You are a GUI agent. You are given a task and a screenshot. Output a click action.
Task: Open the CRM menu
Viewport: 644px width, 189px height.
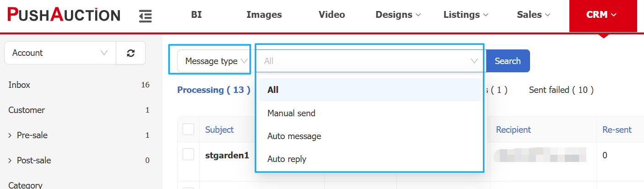point(601,15)
